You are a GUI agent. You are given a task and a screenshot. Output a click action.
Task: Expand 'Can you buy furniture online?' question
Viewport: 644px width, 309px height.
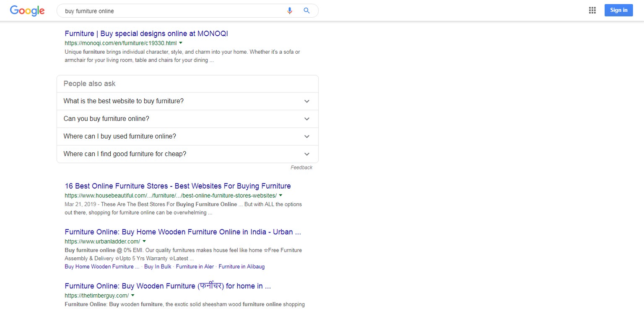pyautogui.click(x=187, y=119)
